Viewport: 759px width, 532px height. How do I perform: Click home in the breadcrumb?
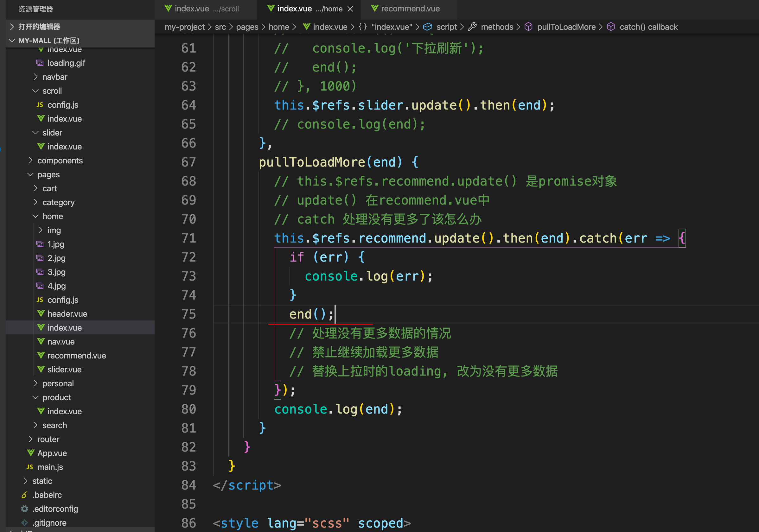tap(279, 27)
